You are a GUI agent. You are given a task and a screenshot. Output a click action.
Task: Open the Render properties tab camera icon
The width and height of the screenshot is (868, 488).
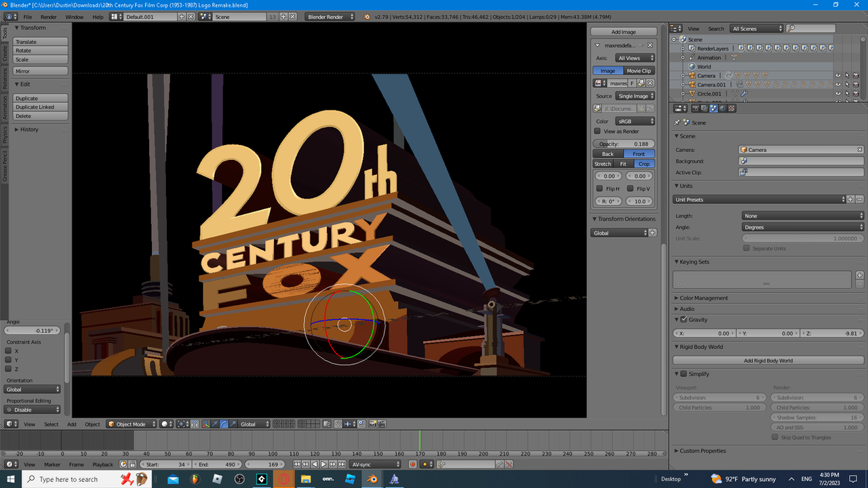click(695, 108)
